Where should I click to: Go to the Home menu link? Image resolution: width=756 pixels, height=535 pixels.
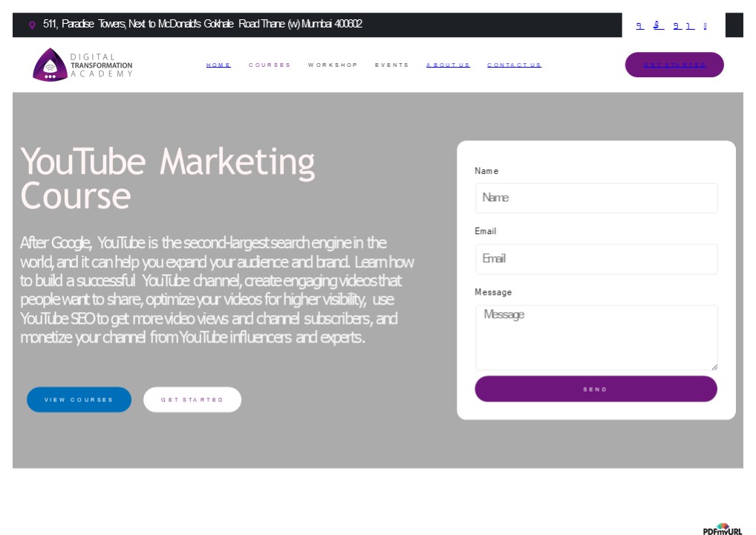coord(218,65)
